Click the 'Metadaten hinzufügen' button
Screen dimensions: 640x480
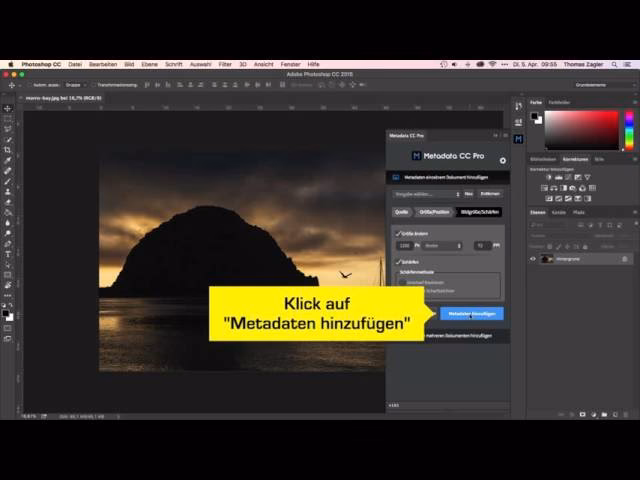click(471, 313)
